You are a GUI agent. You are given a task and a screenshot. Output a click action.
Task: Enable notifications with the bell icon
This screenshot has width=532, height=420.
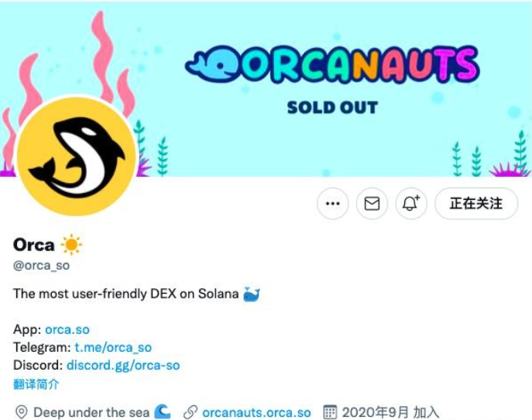coord(411,203)
